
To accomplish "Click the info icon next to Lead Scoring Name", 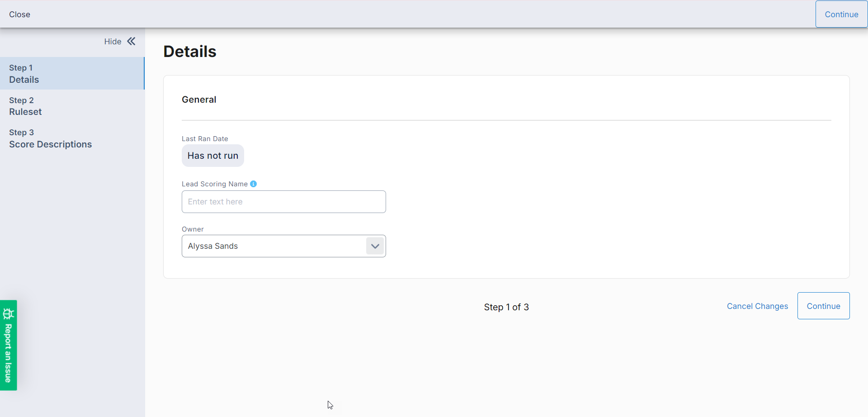I will [x=254, y=184].
